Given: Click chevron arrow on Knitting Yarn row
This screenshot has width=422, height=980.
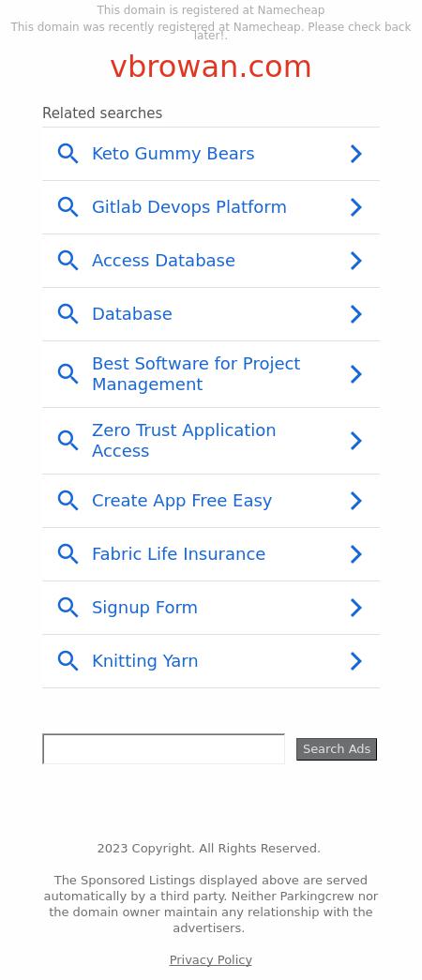Looking at the screenshot, I should pos(355,660).
